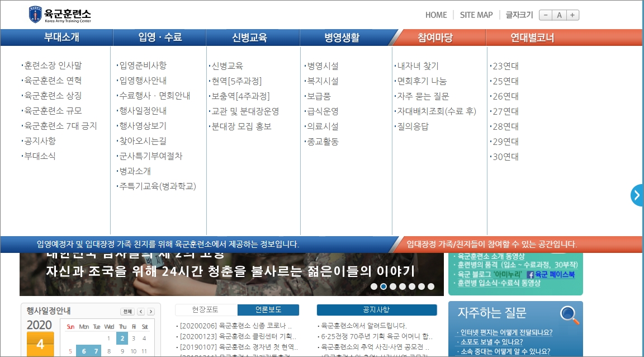The image size is (644, 357).
Task: Click the blue right-arrow side panel button
Action: coord(637,195)
